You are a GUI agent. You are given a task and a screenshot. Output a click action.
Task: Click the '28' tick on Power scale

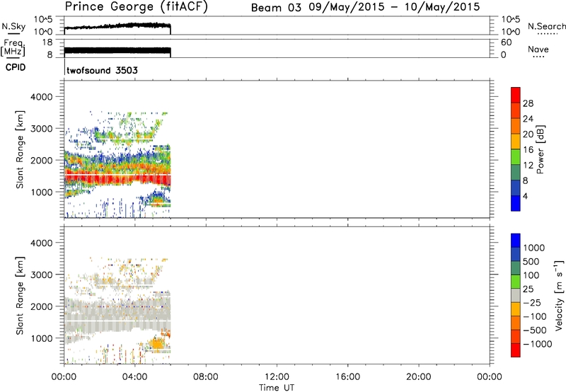click(x=528, y=103)
